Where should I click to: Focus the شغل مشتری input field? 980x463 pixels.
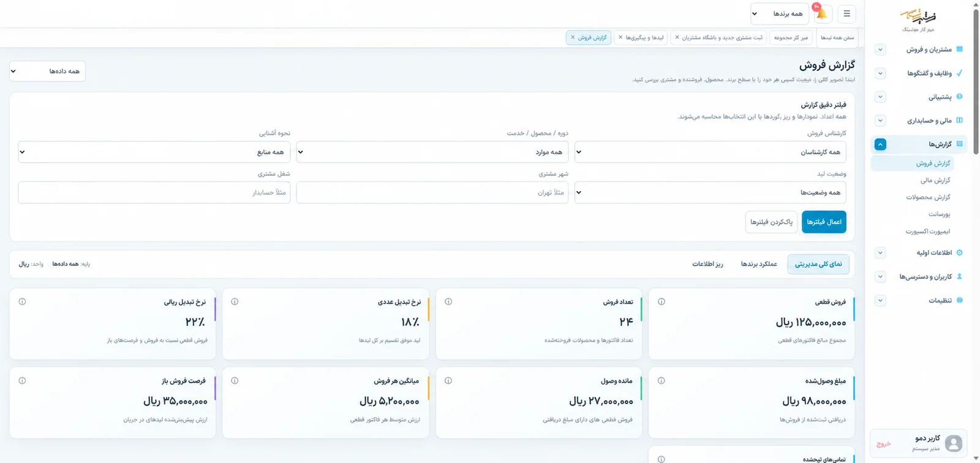[154, 192]
